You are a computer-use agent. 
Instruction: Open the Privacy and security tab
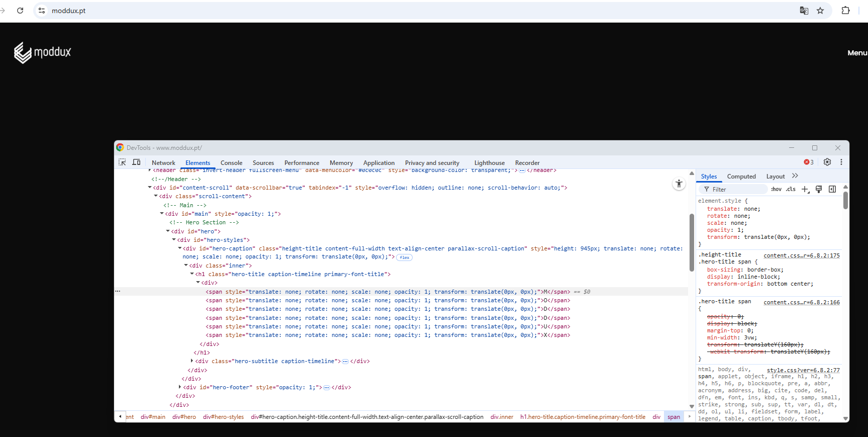coord(432,162)
